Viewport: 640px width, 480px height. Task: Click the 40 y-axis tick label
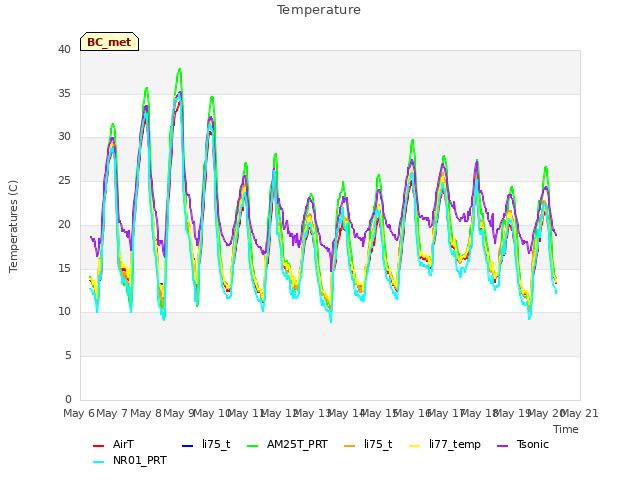pos(64,49)
